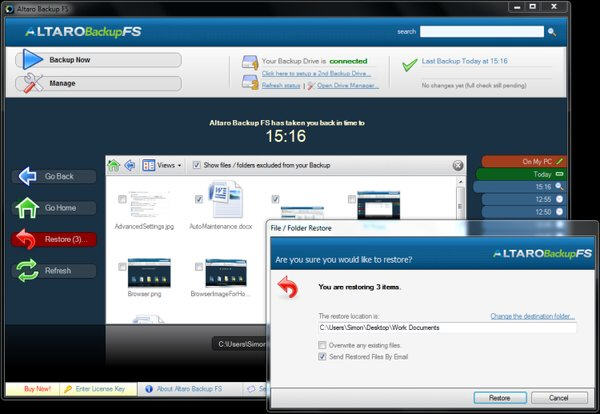
Task: Click the Backup Now button
Action: pos(99,60)
